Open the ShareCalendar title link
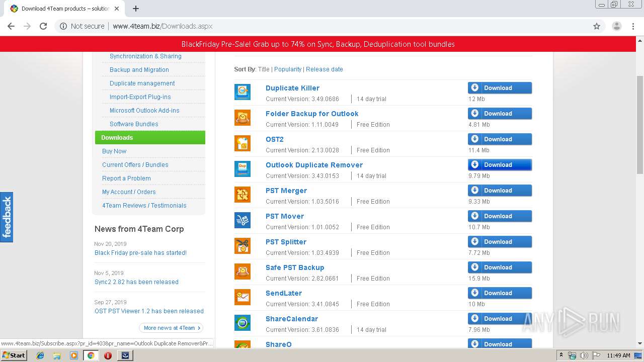This screenshot has height=362, width=644. [x=292, y=319]
